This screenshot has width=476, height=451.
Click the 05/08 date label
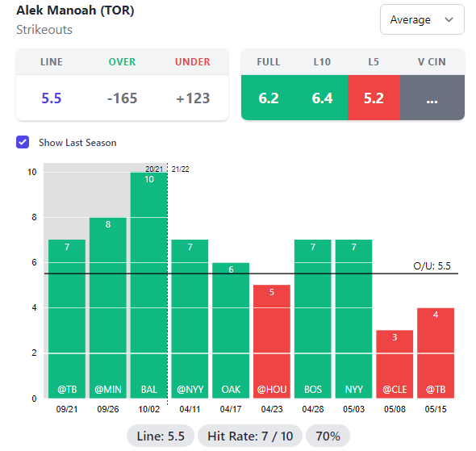tap(395, 409)
